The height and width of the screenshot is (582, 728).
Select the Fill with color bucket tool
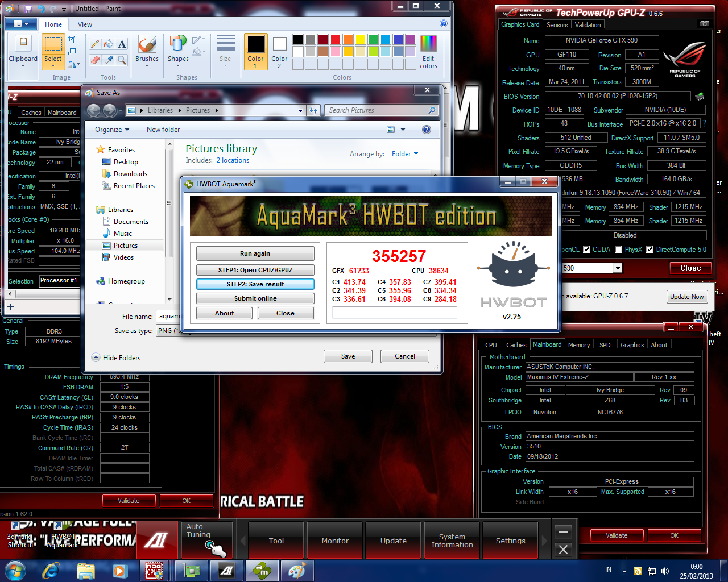[x=109, y=44]
